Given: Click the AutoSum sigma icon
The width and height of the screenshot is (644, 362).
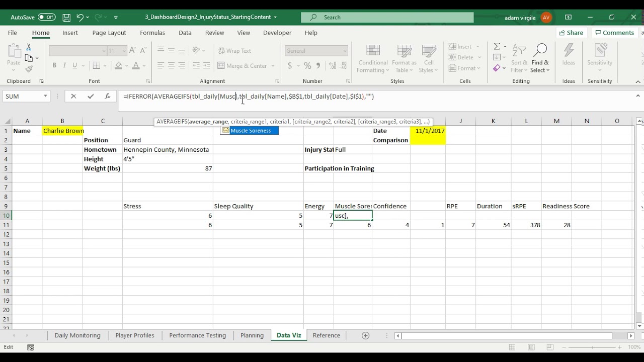Looking at the screenshot, I should [x=497, y=46].
